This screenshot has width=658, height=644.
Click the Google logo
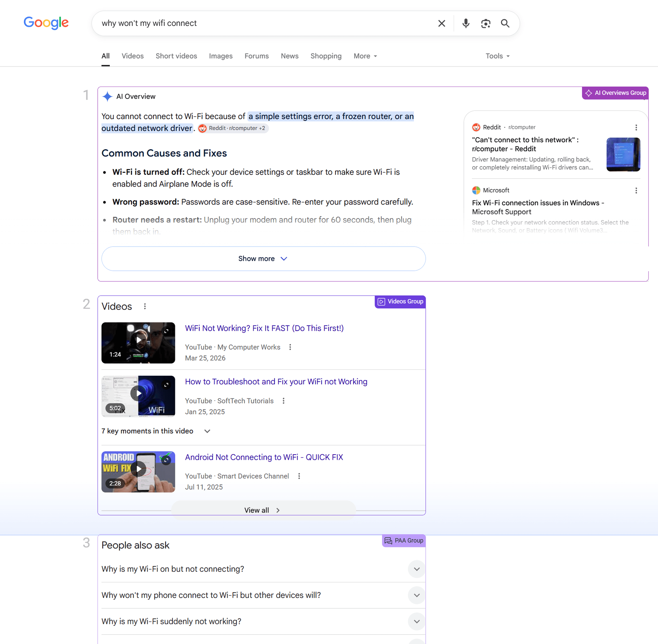pos(46,23)
